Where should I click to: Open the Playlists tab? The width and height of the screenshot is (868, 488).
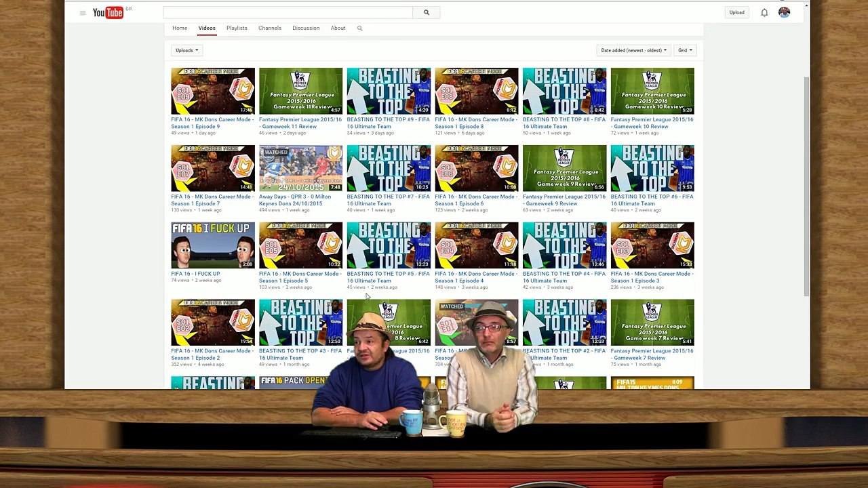237,28
